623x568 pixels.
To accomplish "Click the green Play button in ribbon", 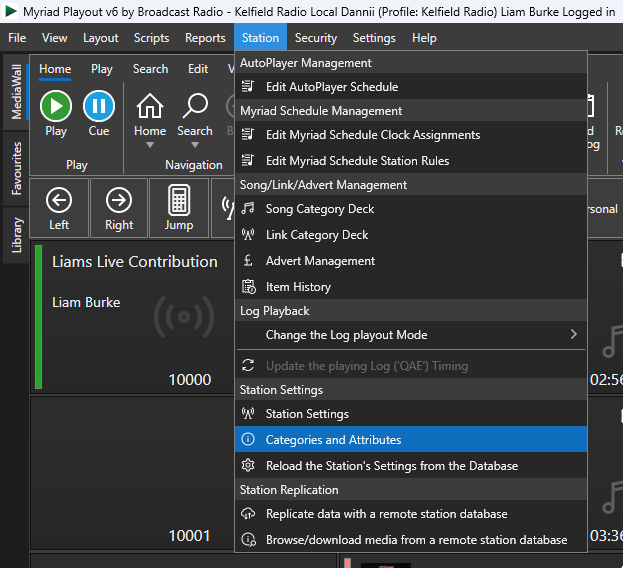I will [56, 106].
